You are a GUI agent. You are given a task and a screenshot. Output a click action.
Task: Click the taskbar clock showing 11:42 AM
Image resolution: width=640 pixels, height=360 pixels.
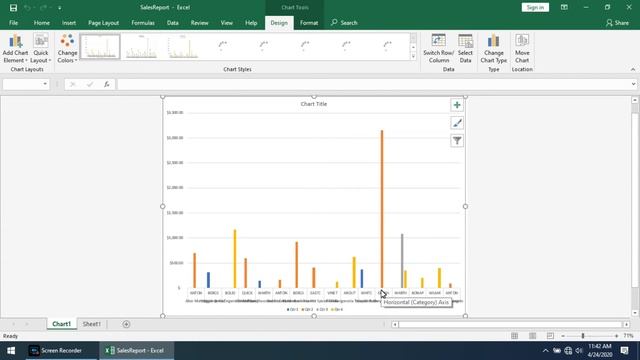click(x=600, y=346)
